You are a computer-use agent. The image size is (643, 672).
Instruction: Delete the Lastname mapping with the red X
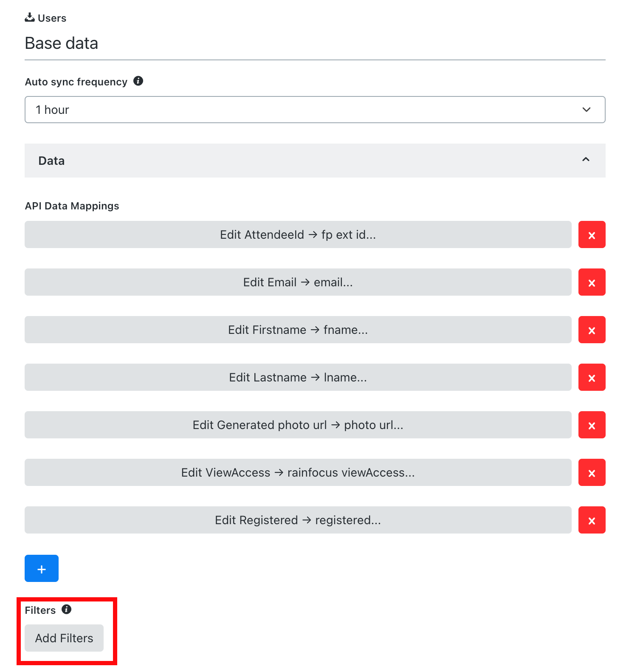(592, 377)
